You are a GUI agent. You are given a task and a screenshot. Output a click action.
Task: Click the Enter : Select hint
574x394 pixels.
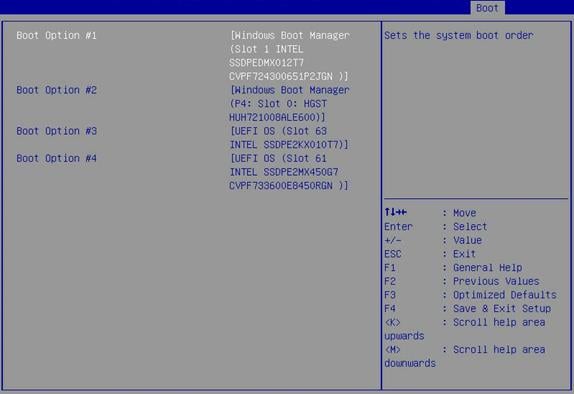(x=436, y=227)
